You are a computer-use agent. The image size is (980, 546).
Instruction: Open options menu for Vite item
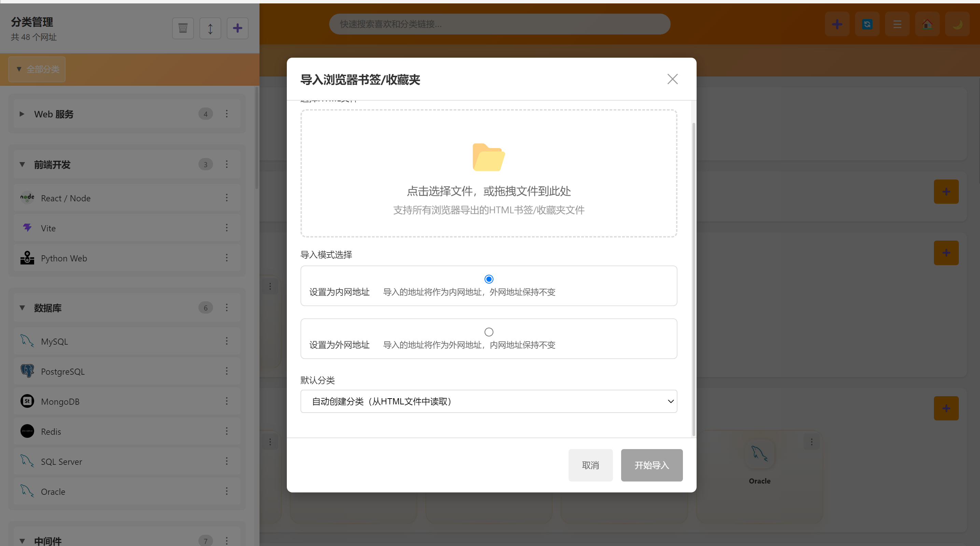[x=227, y=228]
